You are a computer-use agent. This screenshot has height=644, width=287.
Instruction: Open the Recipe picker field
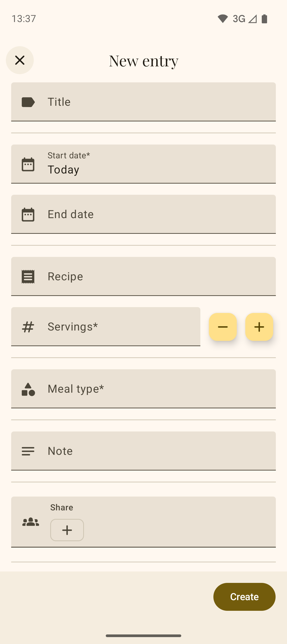(159, 276)
